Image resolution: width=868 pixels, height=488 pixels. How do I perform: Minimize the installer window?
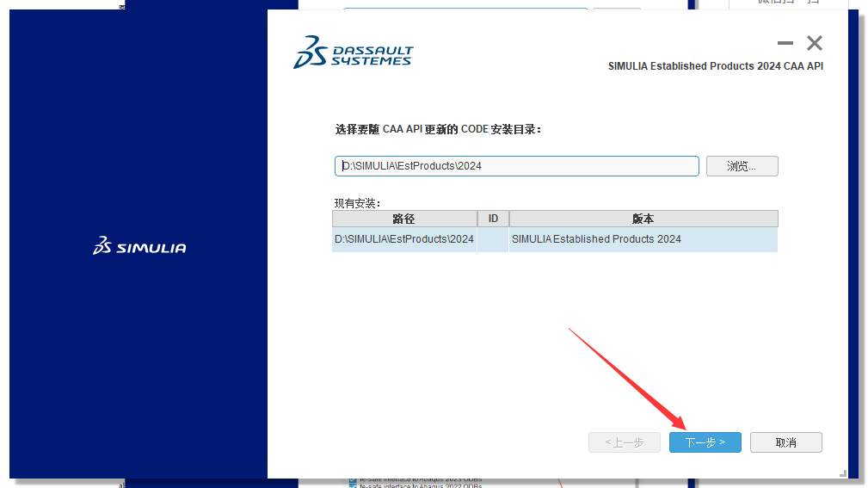coord(785,43)
